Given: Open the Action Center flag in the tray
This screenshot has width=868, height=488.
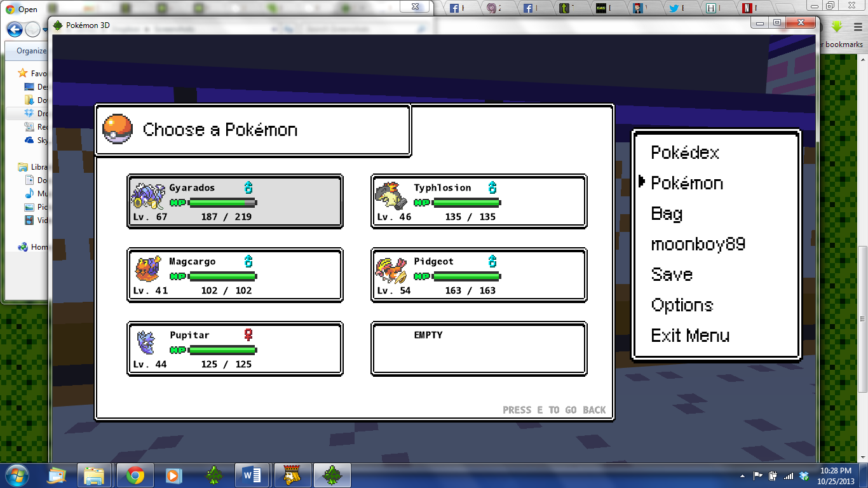Looking at the screenshot, I should (758, 475).
